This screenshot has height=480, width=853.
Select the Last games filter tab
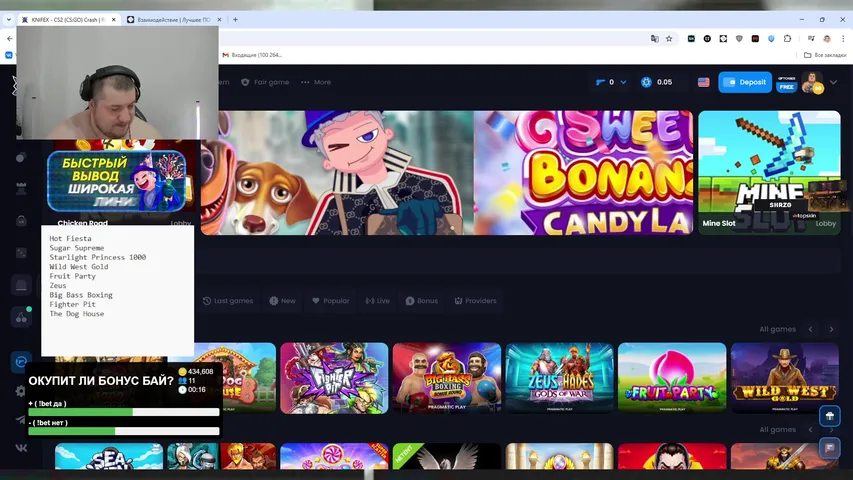[228, 300]
